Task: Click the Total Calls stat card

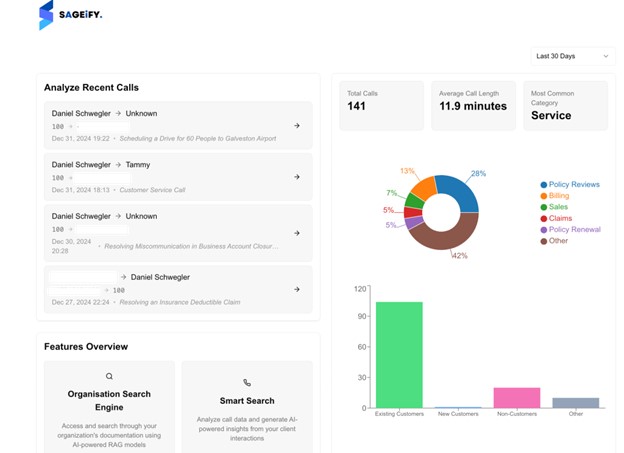Action: point(381,105)
